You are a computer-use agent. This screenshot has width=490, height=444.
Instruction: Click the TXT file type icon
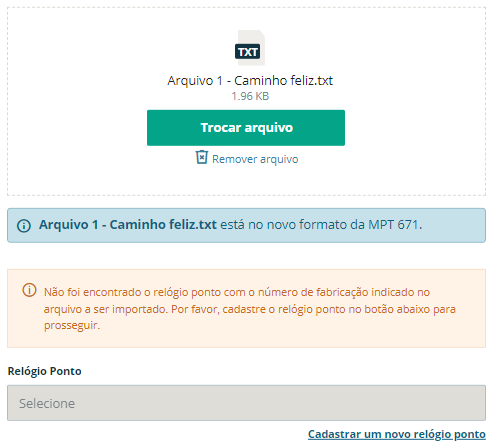[250, 48]
